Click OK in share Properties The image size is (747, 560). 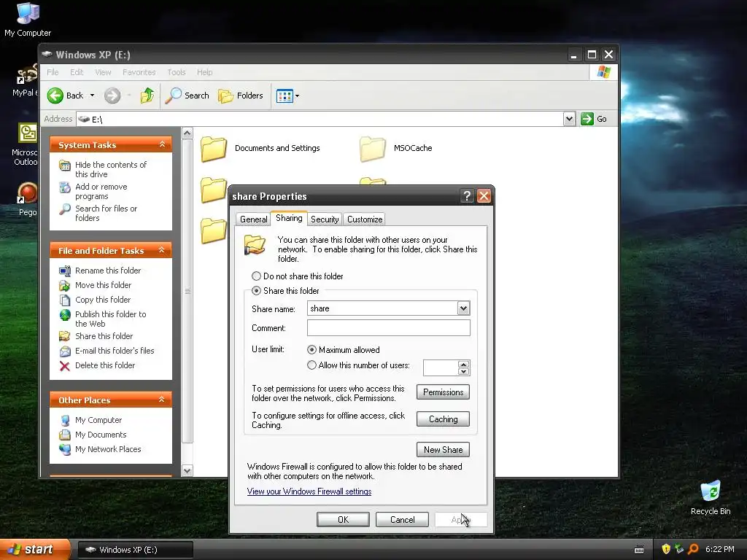(343, 519)
